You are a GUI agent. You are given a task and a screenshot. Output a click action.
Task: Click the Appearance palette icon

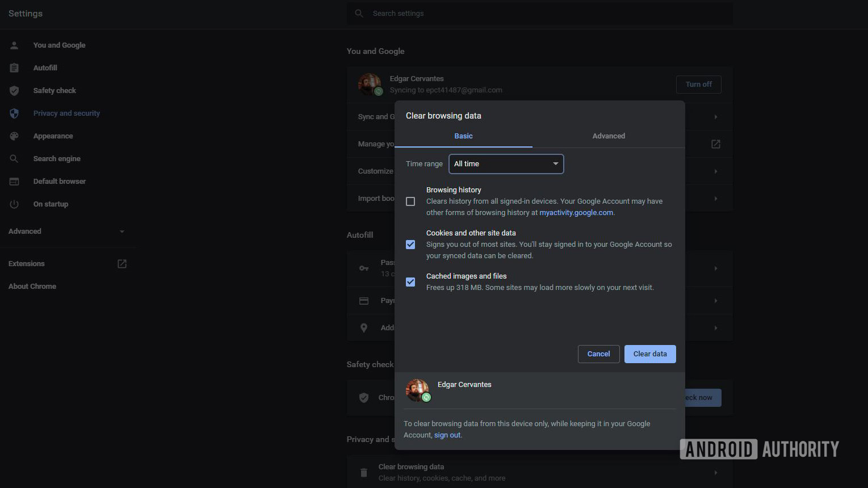14,136
